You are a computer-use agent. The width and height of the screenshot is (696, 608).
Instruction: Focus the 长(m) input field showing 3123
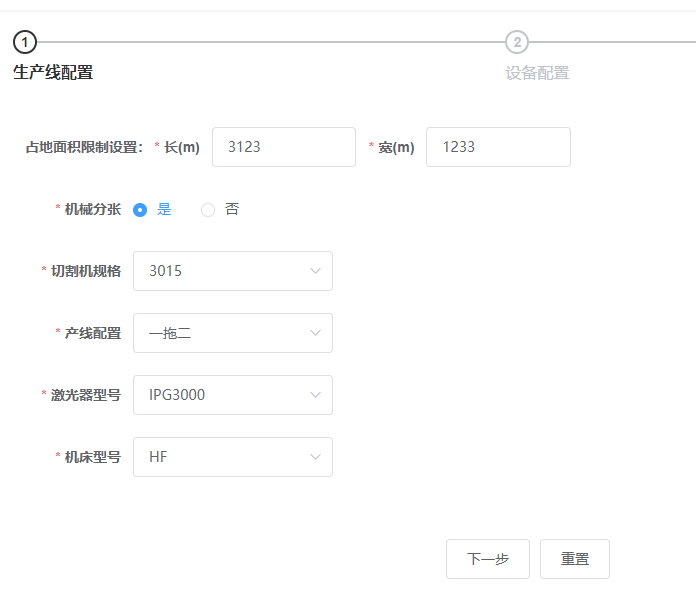(284, 147)
